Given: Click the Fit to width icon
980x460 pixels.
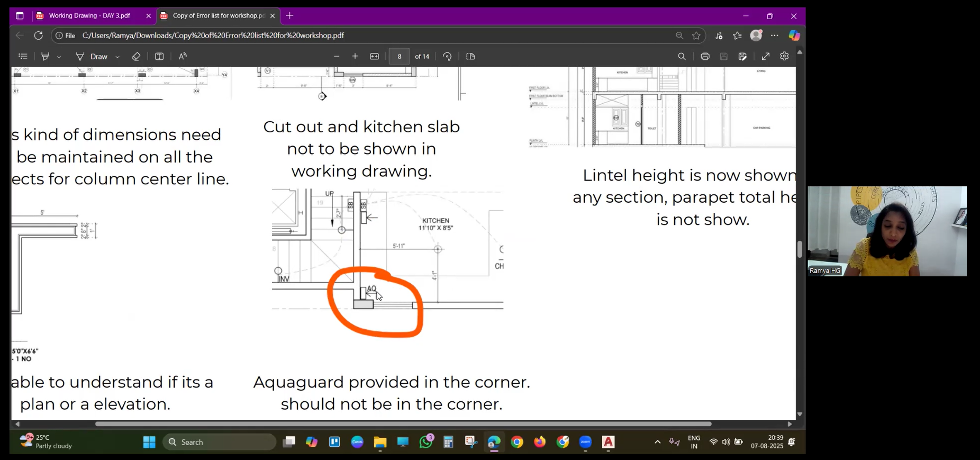Looking at the screenshot, I should 375,57.
